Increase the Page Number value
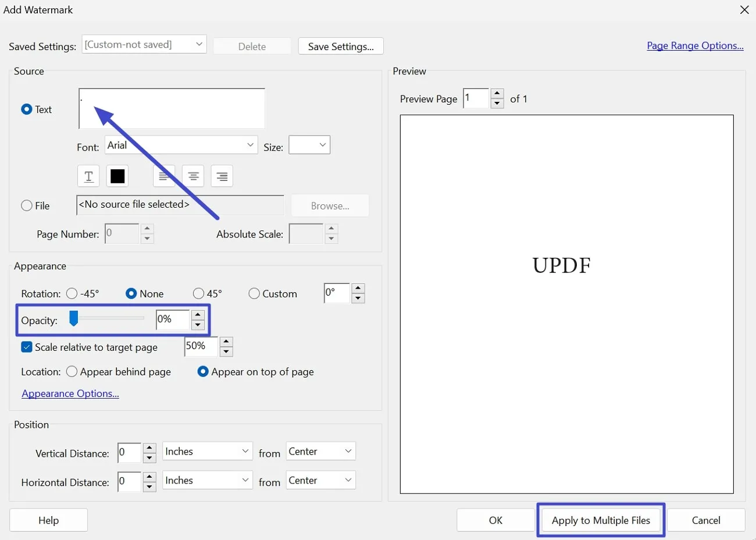The width and height of the screenshot is (756, 540). coord(147,229)
